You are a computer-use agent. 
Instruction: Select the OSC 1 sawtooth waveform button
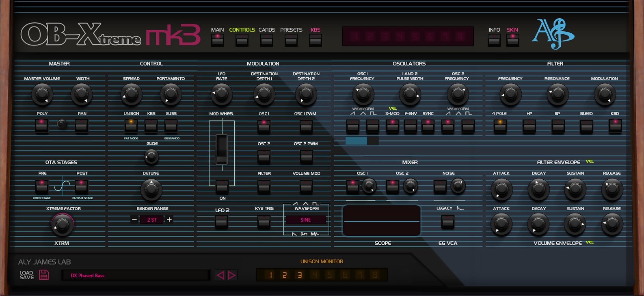tap(353, 126)
